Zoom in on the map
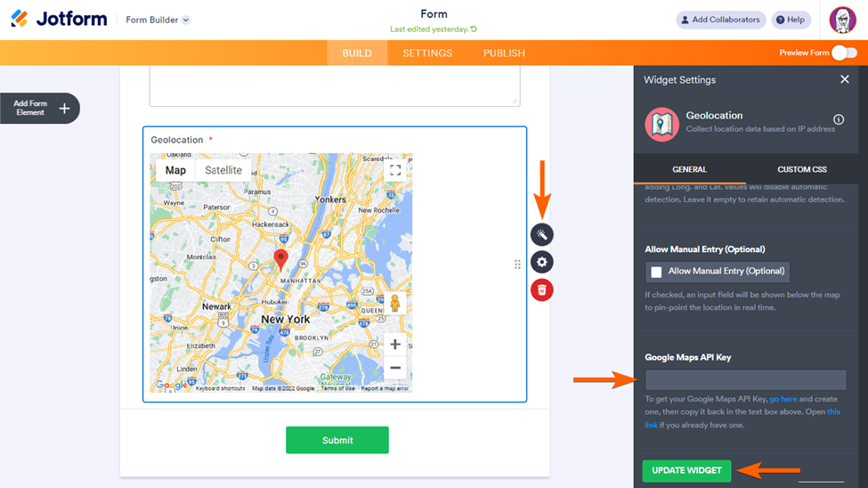The image size is (868, 488). (395, 345)
